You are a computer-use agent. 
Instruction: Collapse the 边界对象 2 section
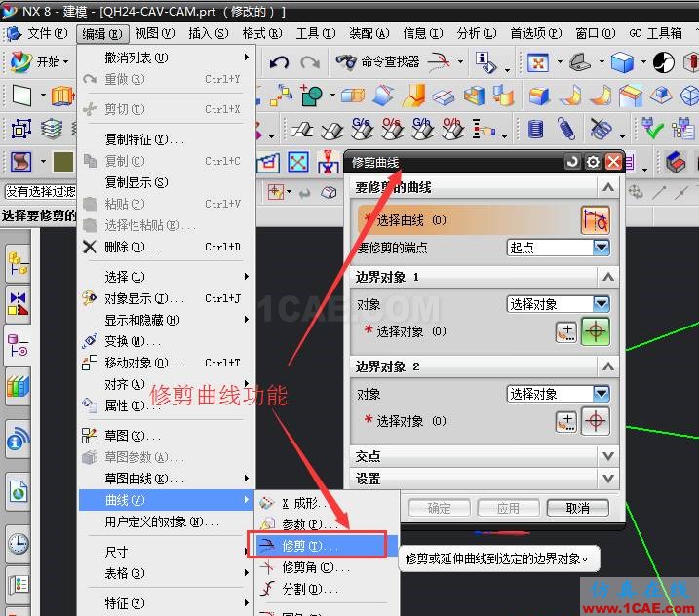[x=608, y=366]
